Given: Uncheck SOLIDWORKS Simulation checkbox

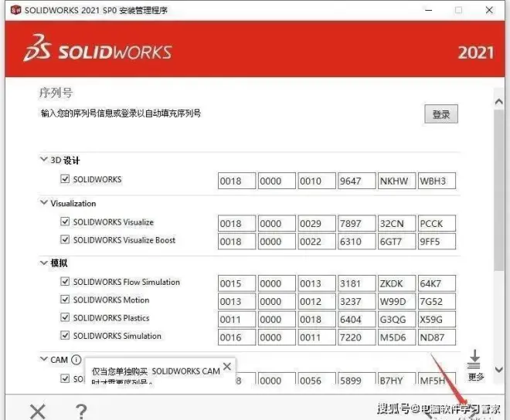Looking at the screenshot, I should tap(65, 335).
